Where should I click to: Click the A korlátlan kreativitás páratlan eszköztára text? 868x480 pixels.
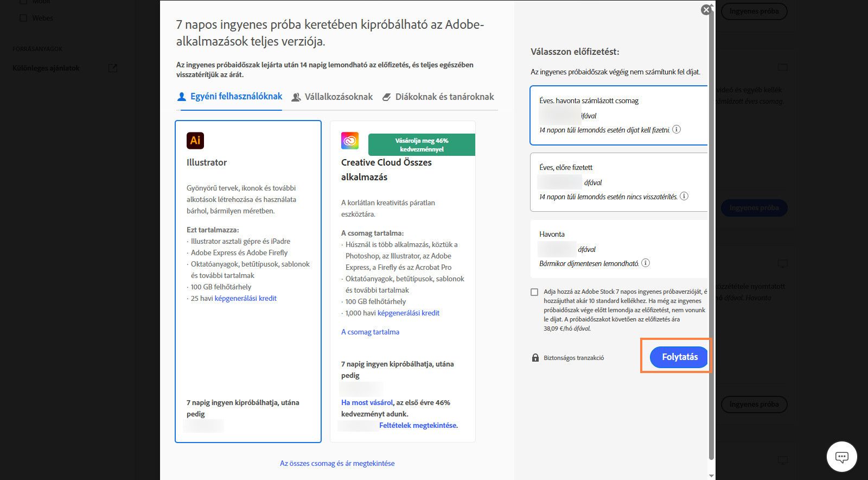[388, 209]
